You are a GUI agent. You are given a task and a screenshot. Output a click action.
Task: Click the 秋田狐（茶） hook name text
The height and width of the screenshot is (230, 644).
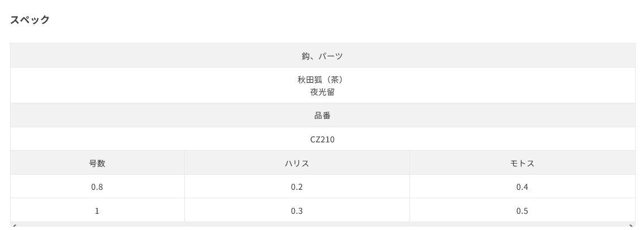(x=322, y=79)
